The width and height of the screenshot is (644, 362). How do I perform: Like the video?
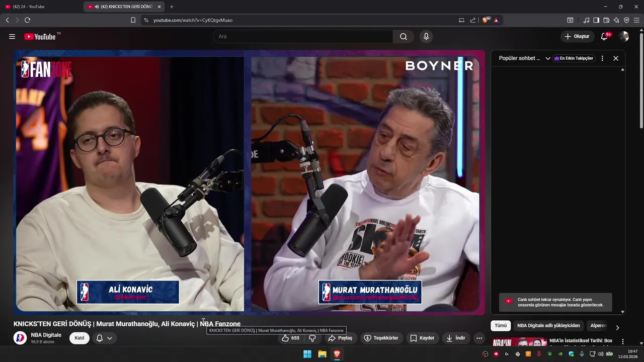tap(291, 338)
